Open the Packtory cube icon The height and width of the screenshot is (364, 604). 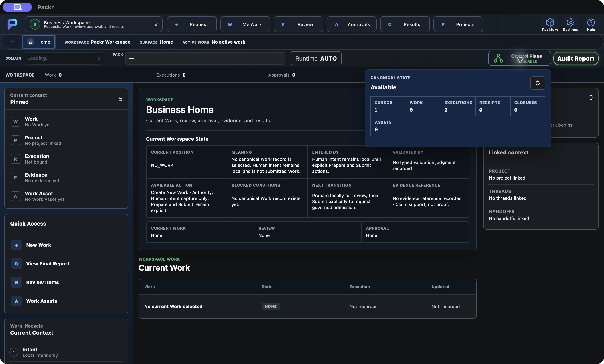(550, 23)
